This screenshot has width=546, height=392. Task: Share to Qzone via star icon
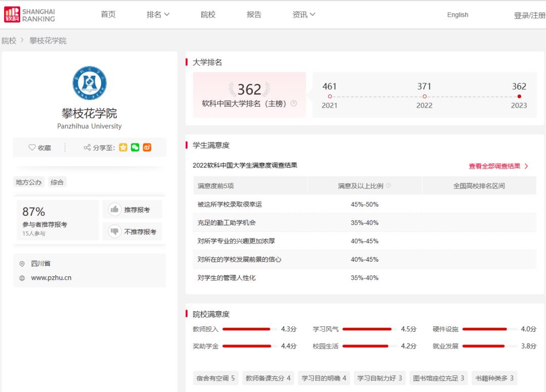tap(123, 148)
